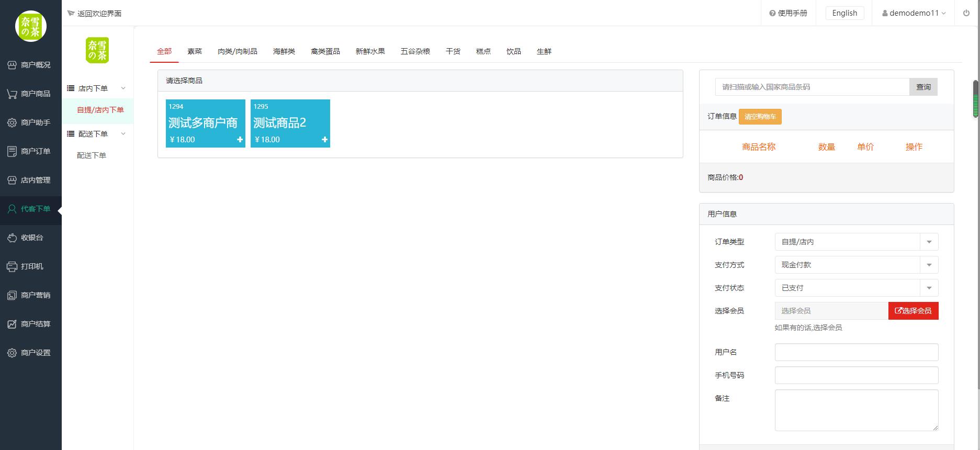The height and width of the screenshot is (450, 980).
Task: Add product 1294 with its plus icon
Action: pos(240,140)
